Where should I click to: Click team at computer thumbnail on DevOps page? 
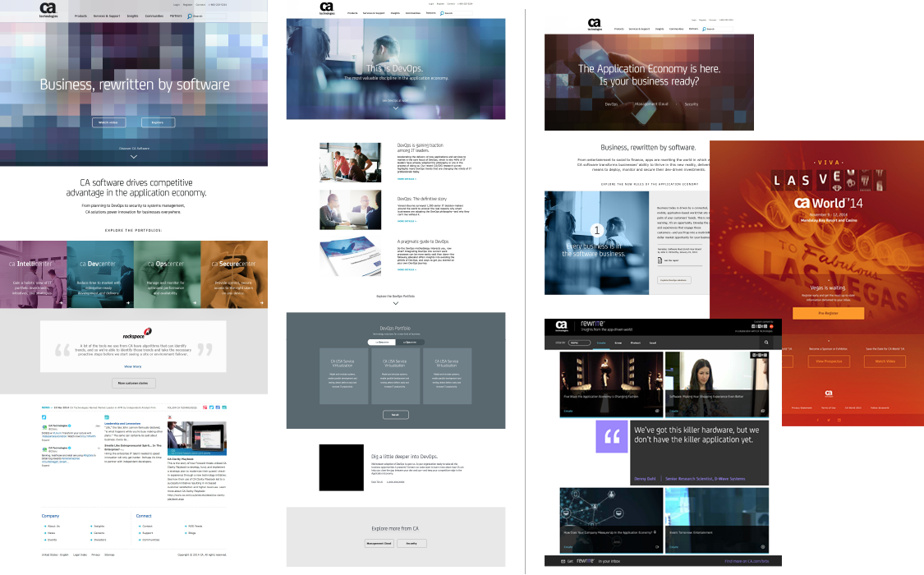(350, 162)
